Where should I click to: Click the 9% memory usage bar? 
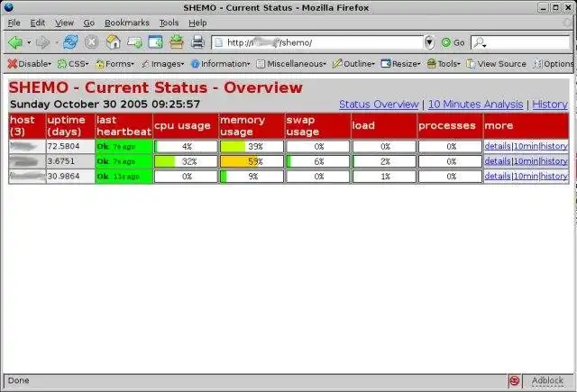coord(252,177)
